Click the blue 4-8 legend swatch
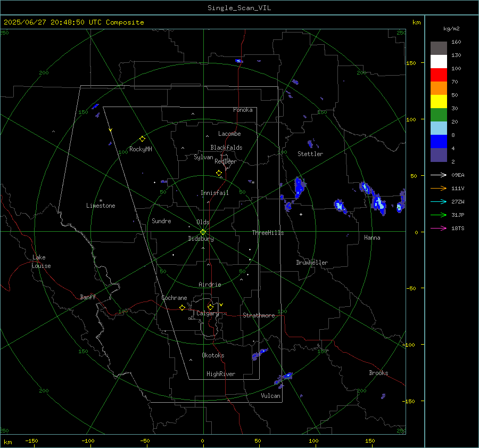The width and height of the screenshot is (479, 448). 439,141
